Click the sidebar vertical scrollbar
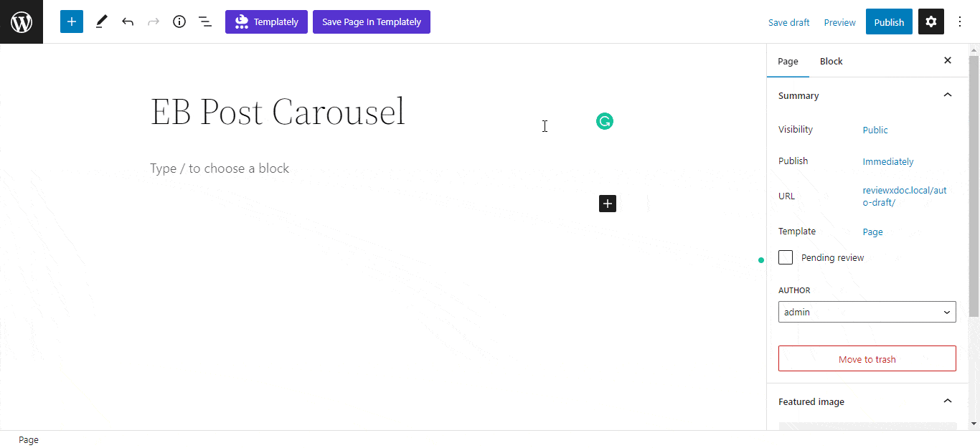 point(974,186)
